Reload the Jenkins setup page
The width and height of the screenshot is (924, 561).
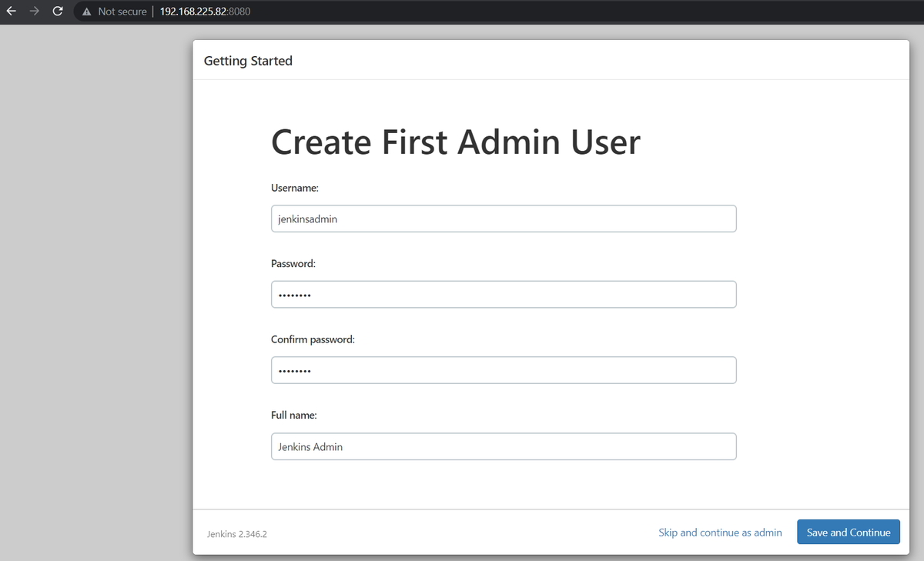57,11
